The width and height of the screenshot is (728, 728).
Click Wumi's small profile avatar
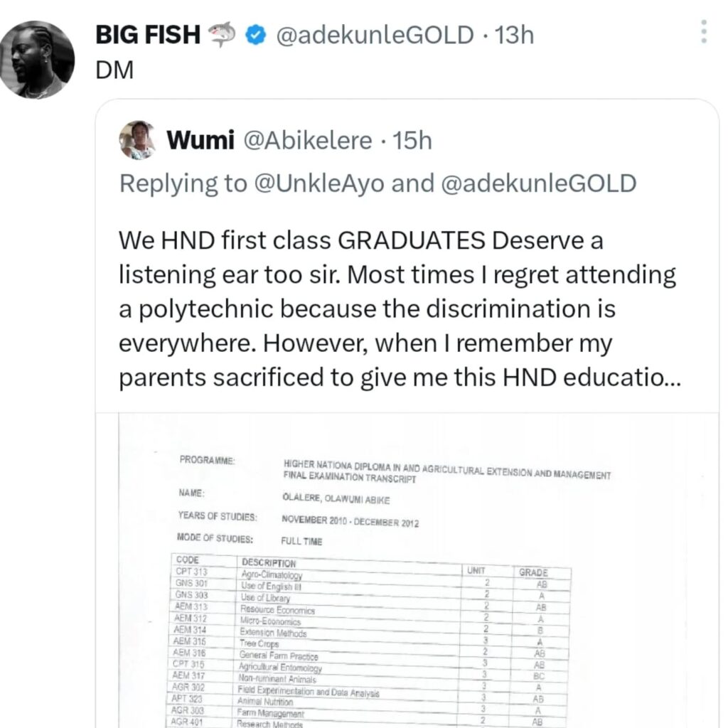click(x=138, y=140)
